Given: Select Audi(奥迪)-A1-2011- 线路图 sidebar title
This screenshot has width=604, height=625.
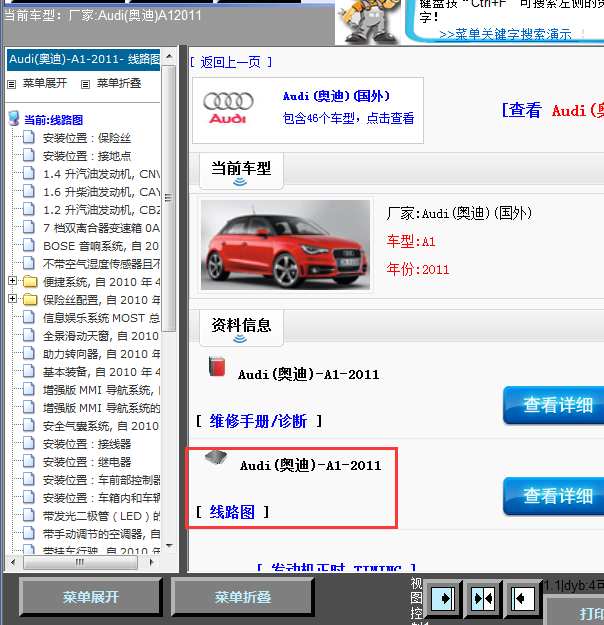Looking at the screenshot, I should point(84,59).
